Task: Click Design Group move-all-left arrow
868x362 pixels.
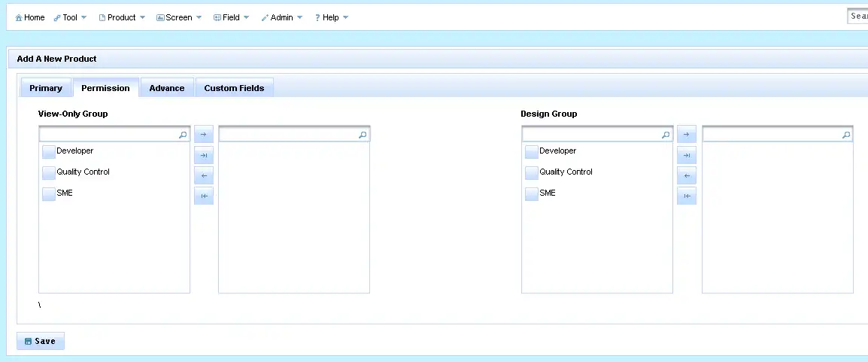Action: click(x=687, y=196)
